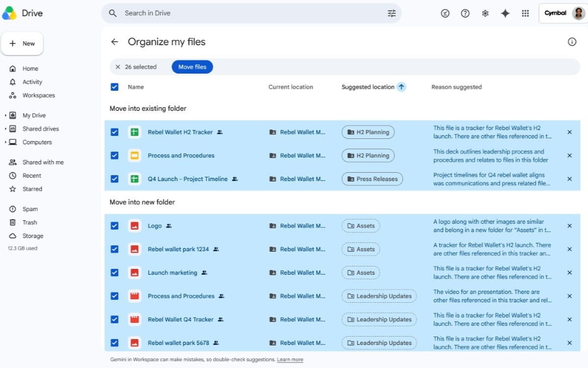Image resolution: width=588 pixels, height=368 pixels.
Task: Open H2 Planning chip for Rebel Wallet H2 Tracker
Action: (368, 132)
